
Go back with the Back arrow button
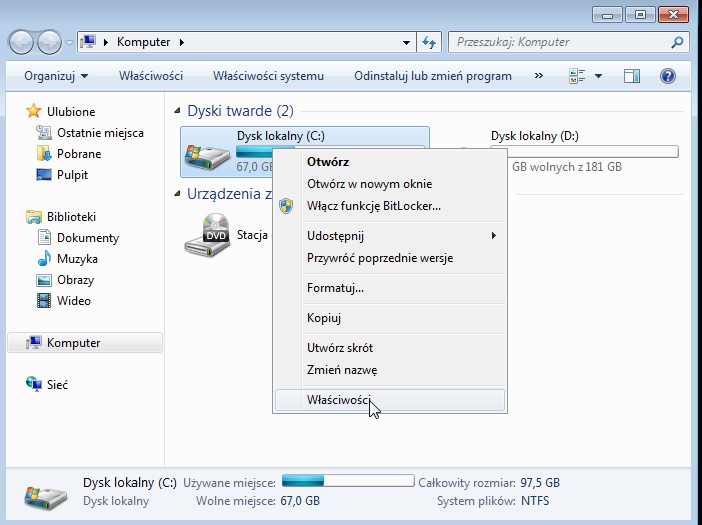coord(21,43)
